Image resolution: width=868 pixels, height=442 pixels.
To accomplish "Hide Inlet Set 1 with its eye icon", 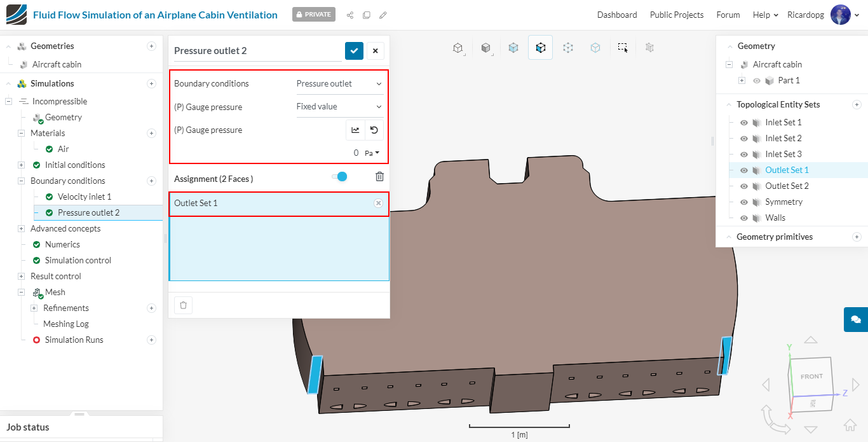I will (744, 123).
